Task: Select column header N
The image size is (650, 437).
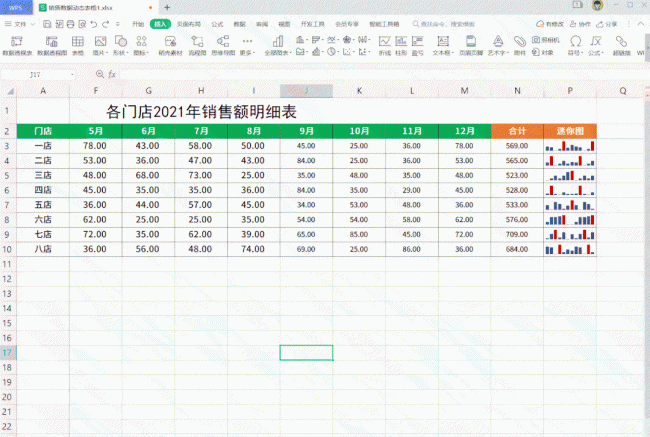Action: [x=517, y=91]
